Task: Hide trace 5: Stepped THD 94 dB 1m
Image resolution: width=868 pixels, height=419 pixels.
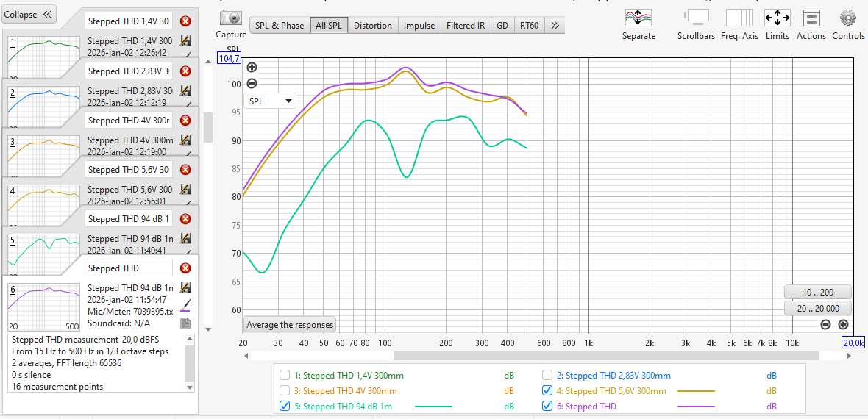Action: point(285,406)
